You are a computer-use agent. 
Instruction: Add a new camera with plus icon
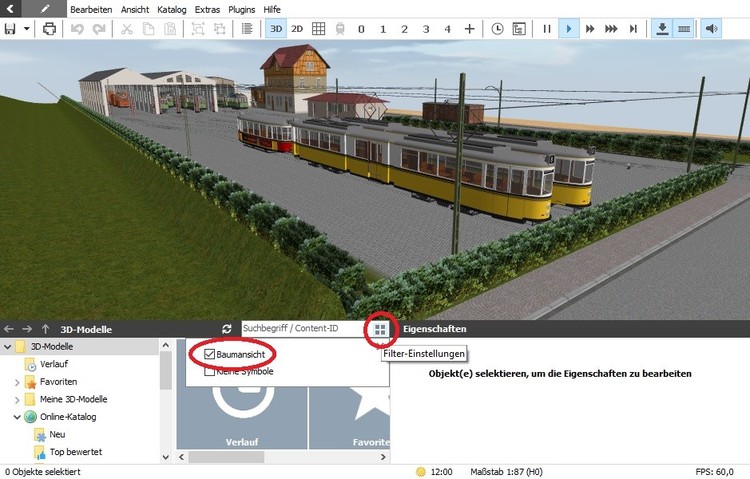[470, 29]
